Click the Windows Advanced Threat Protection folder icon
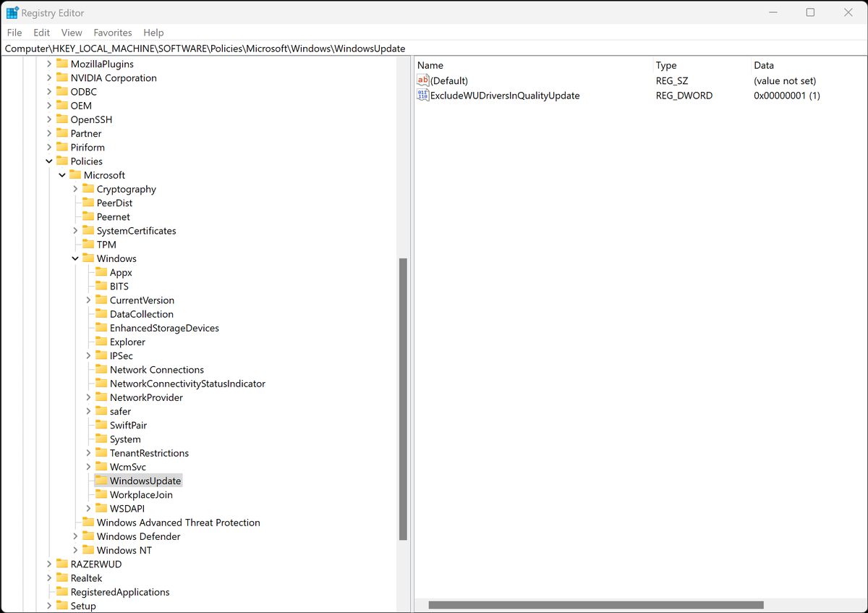The image size is (868, 613). tap(88, 522)
